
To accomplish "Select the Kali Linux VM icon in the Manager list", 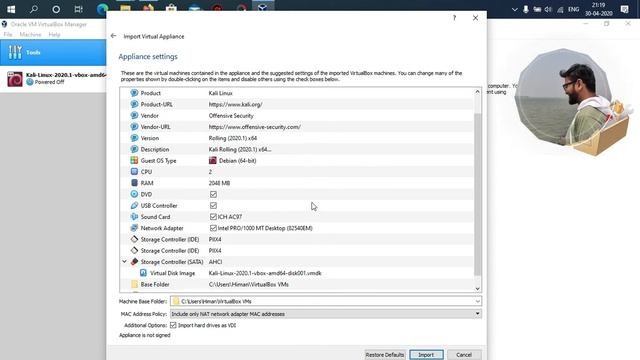I will [15, 79].
